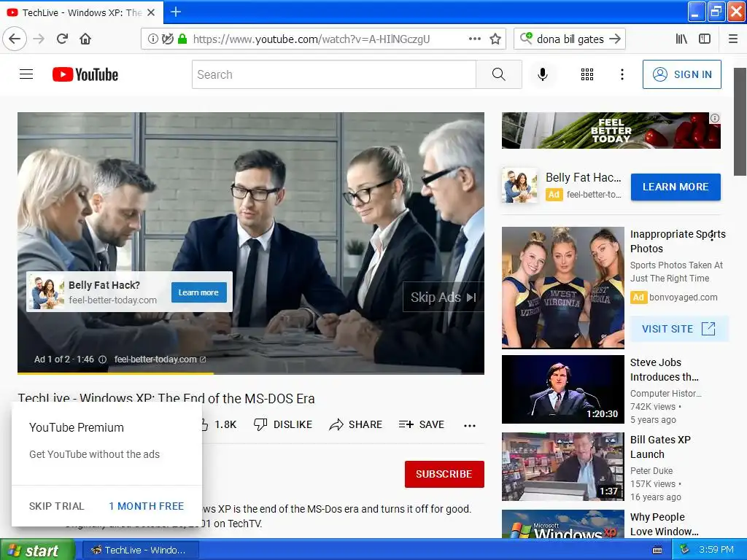Click VISIT SITE for bonvoyaged ad
The width and height of the screenshot is (747, 560).
click(679, 329)
